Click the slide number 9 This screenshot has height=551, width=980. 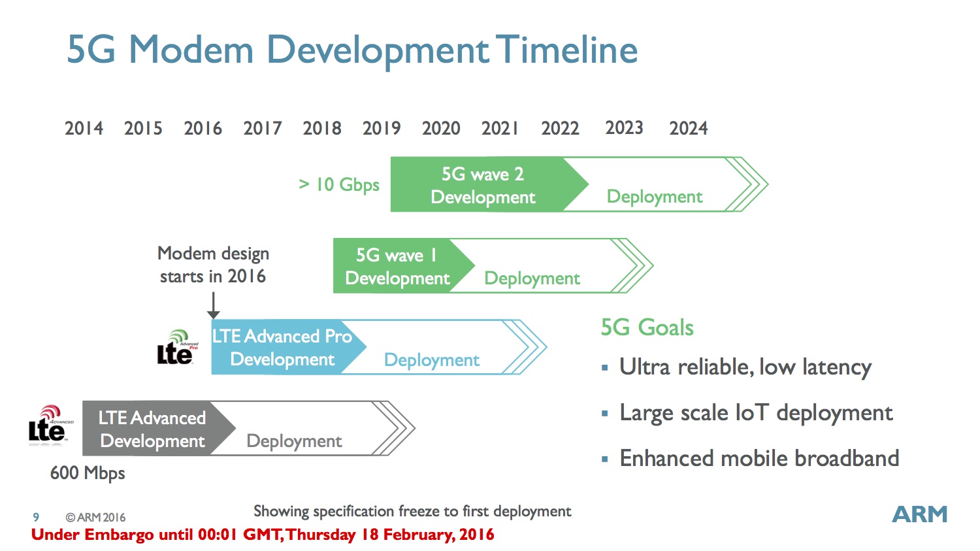[36, 517]
